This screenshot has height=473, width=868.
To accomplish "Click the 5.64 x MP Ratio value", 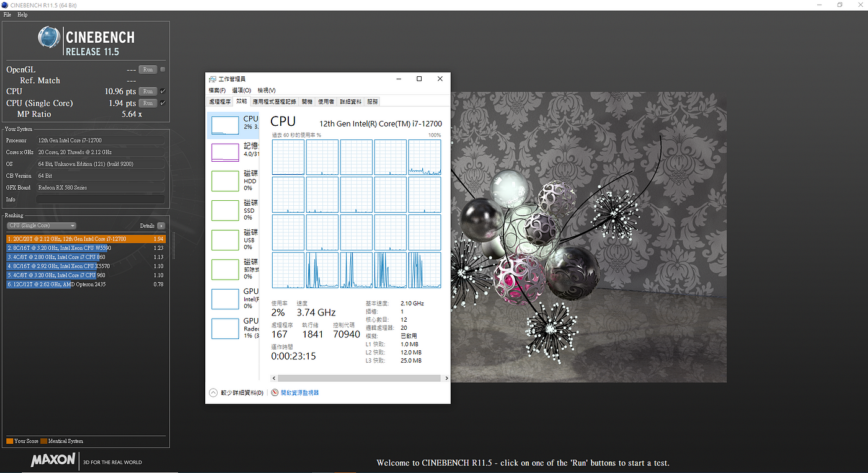I will [x=131, y=115].
